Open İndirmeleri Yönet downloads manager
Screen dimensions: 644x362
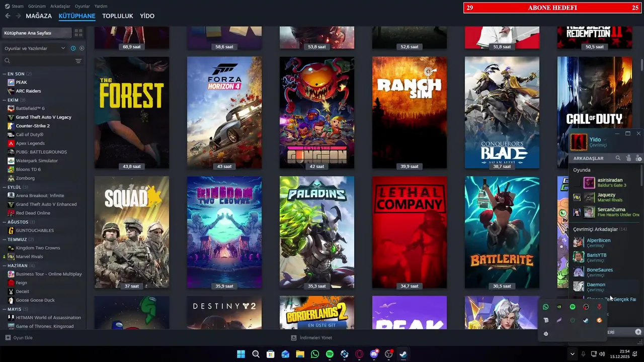[311, 338]
